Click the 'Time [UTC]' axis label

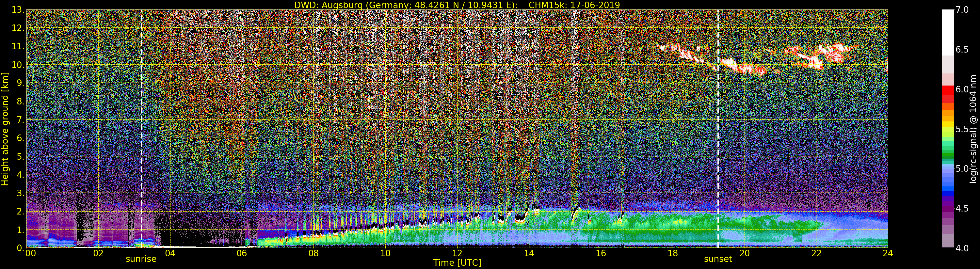click(x=457, y=263)
